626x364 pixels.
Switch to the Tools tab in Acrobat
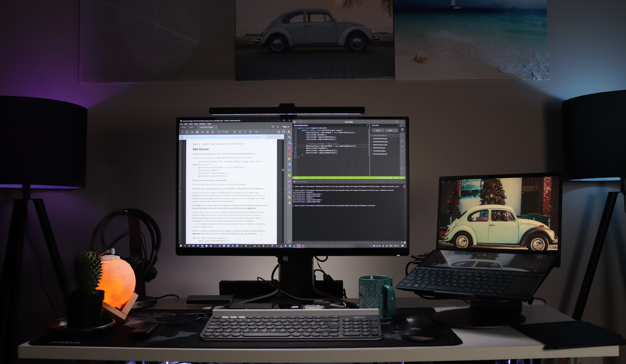click(x=191, y=127)
